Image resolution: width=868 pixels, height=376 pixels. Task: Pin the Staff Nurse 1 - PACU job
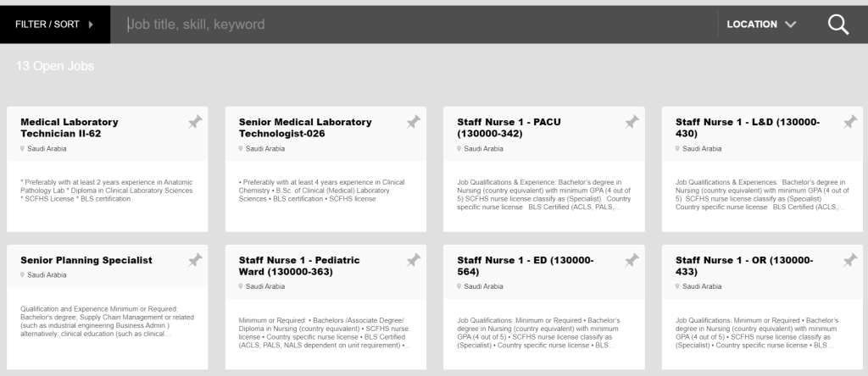pos(632,123)
